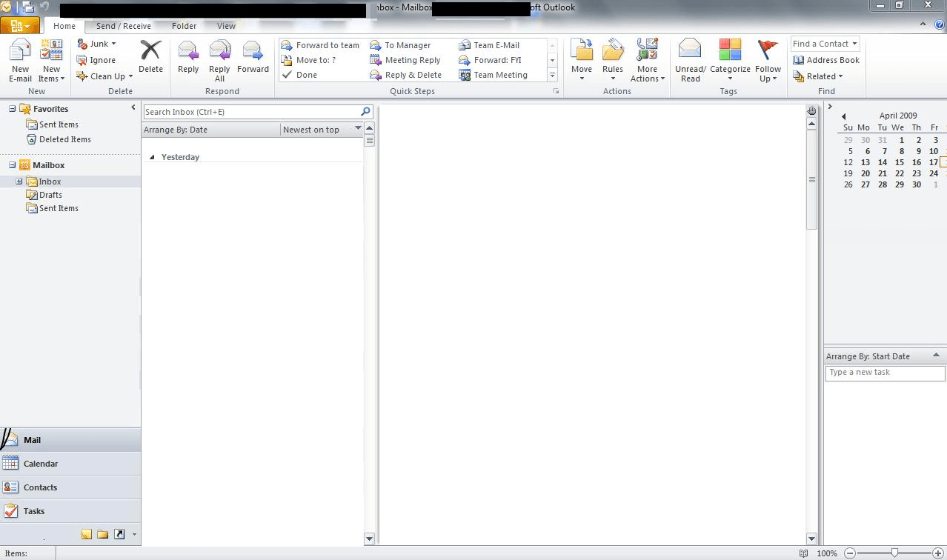Collapse the Favorites folder group
The image size is (947, 560).
13,109
